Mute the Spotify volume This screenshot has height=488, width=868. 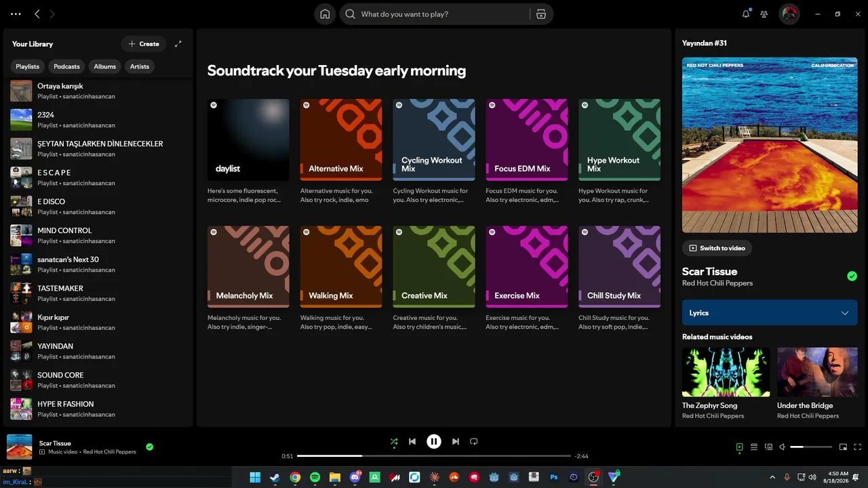[x=783, y=447]
